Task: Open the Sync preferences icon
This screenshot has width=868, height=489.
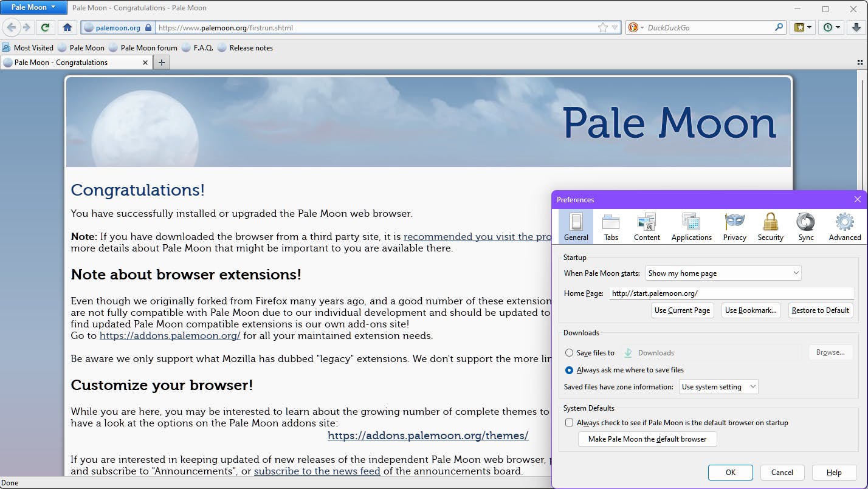Action: [806, 227]
